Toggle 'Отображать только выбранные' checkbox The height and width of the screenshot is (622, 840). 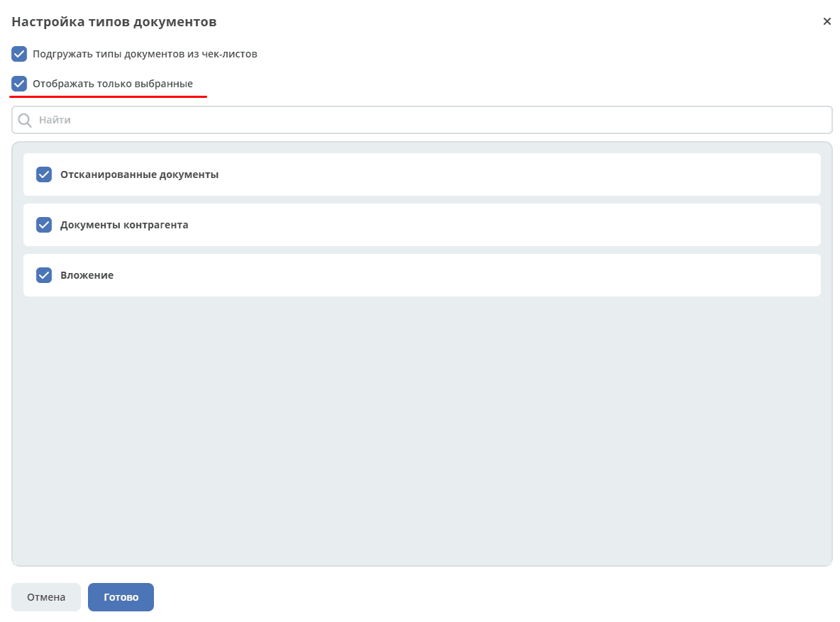point(19,84)
